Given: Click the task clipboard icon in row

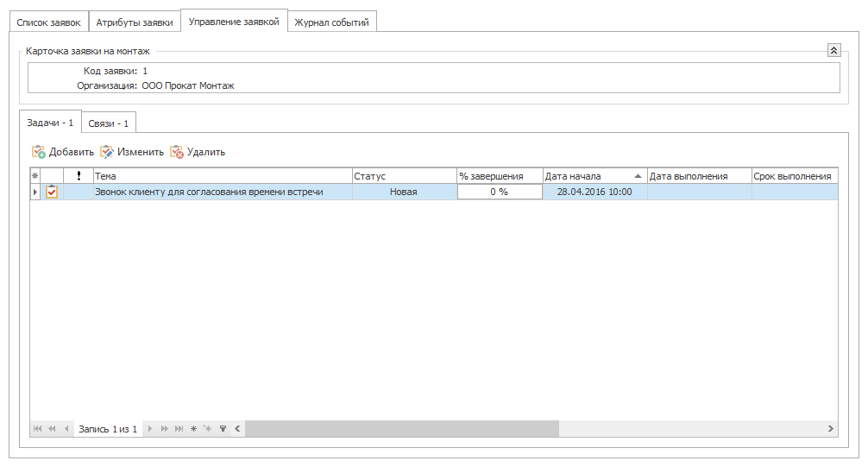Looking at the screenshot, I should coord(52,192).
